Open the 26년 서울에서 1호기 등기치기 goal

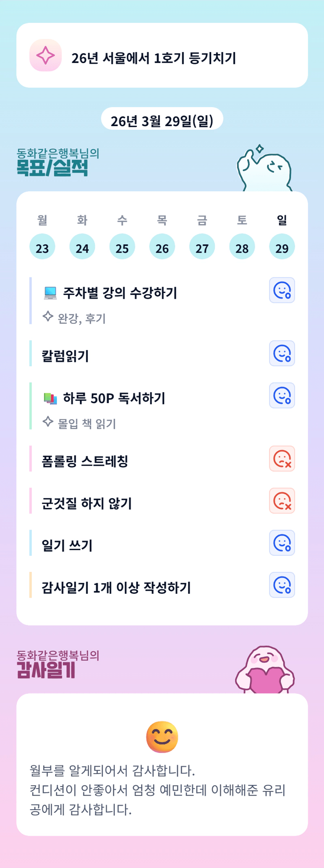point(154,58)
